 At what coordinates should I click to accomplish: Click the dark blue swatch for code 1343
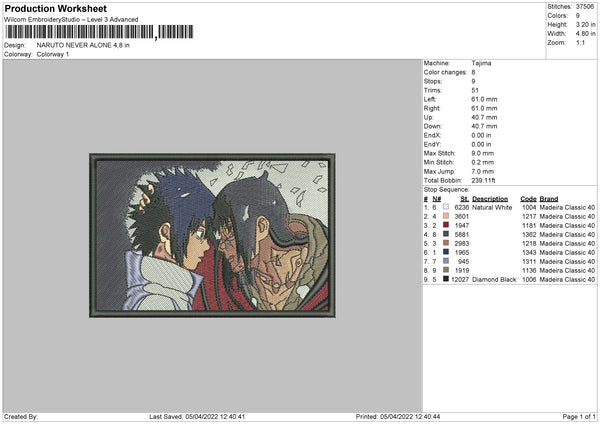click(446, 252)
